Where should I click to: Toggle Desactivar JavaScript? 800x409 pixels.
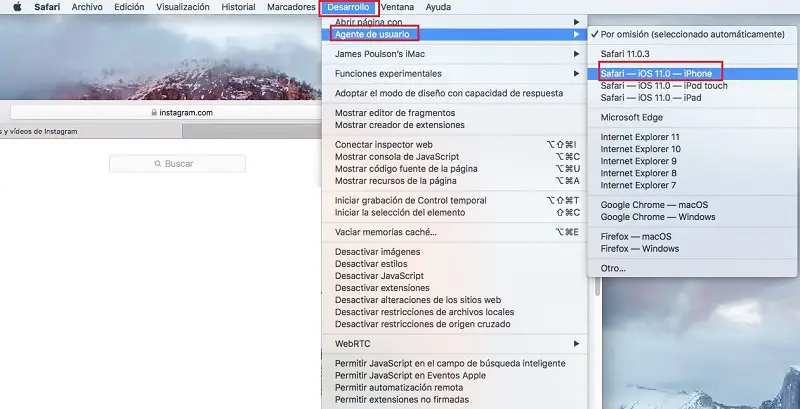(455, 276)
